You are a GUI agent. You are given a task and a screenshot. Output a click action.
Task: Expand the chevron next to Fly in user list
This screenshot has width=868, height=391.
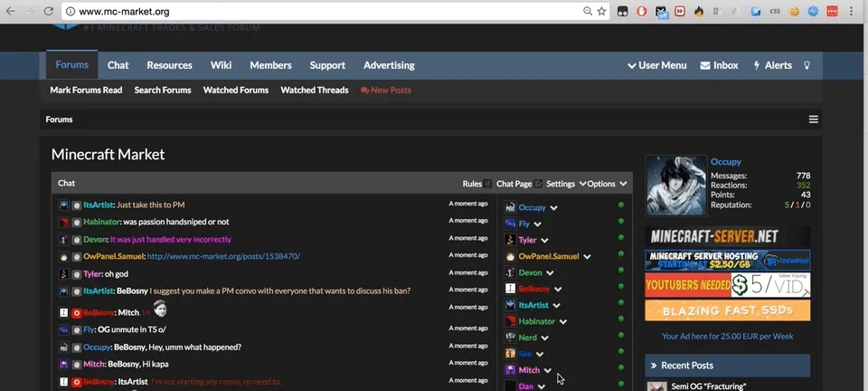pos(537,224)
